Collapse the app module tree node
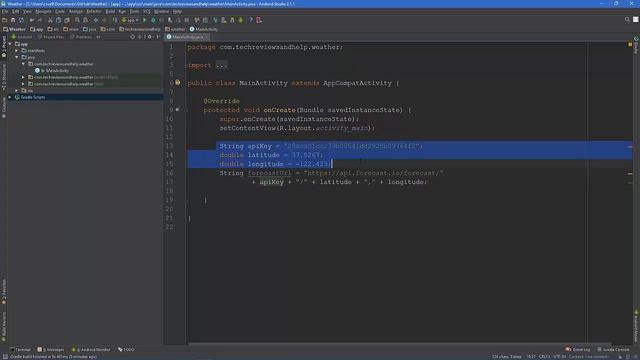Image resolution: width=640 pixels, height=360 pixels. click(x=10, y=44)
